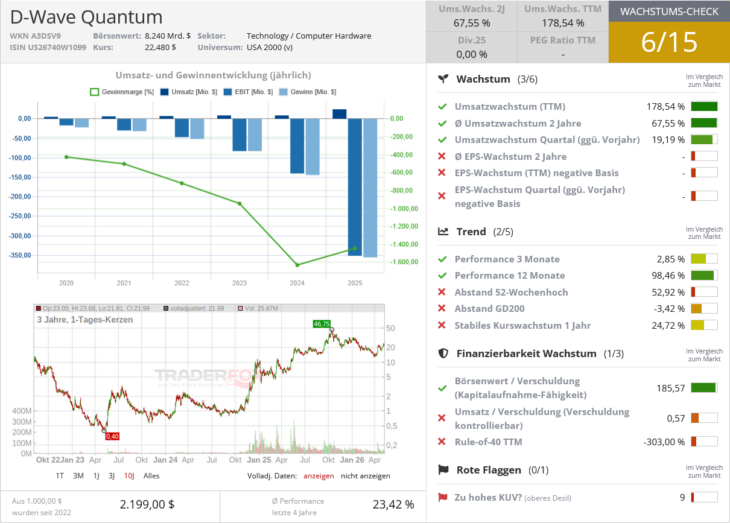Click the green bar for Umsatzwachstum (TTM)

704,107
